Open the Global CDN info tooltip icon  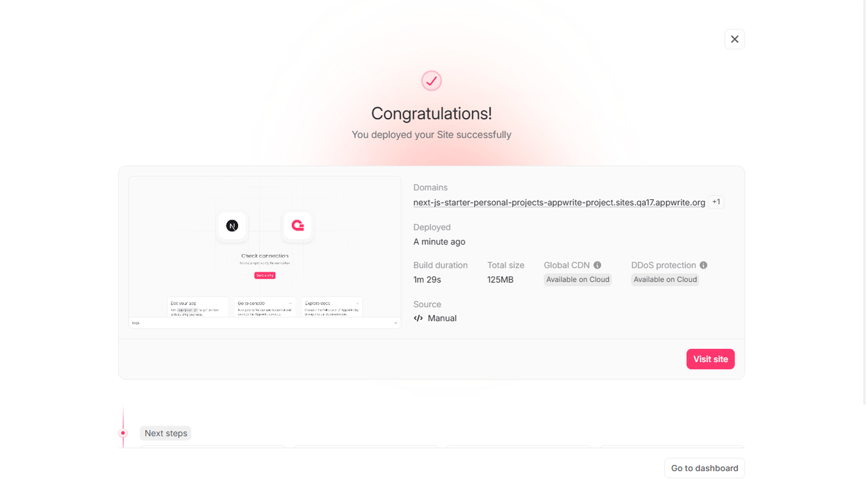(596, 264)
